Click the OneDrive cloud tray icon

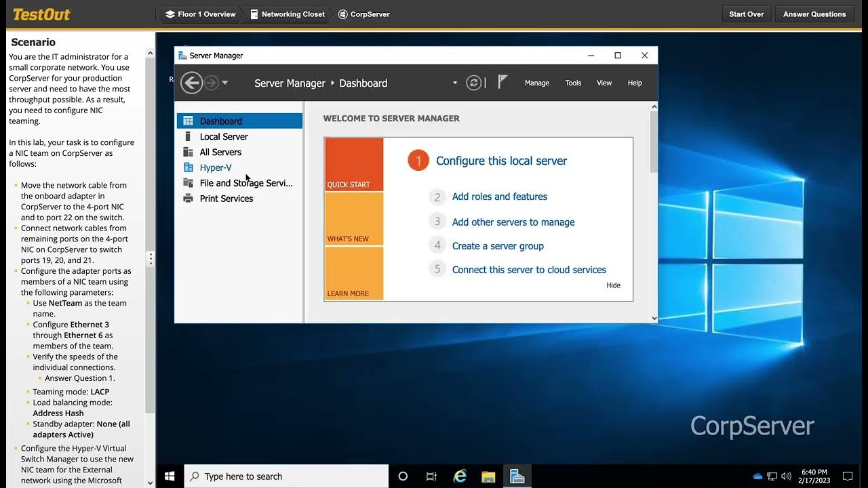[x=757, y=476]
